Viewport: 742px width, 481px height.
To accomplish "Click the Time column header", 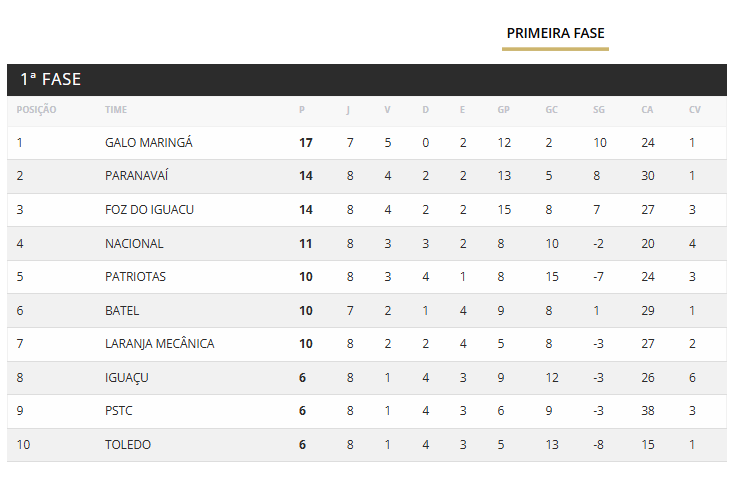I will 116,110.
